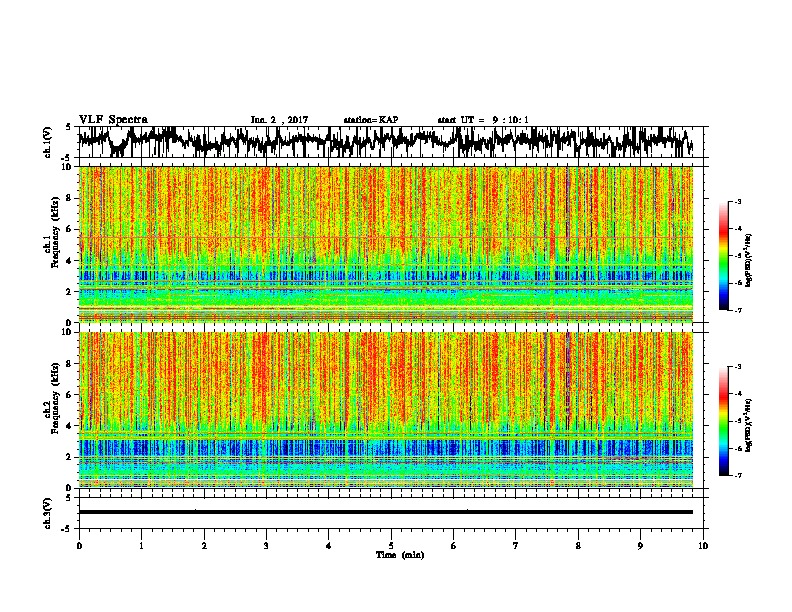Click time axis tick label "0"

click(x=79, y=546)
